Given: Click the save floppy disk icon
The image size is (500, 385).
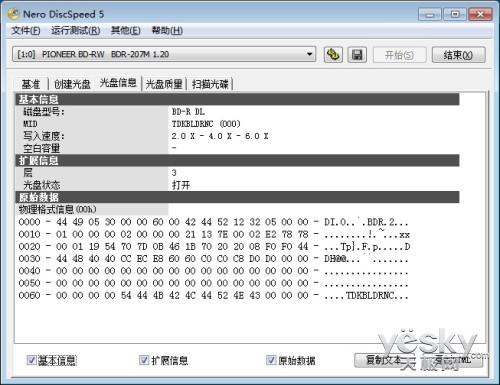Looking at the screenshot, I should (x=357, y=54).
